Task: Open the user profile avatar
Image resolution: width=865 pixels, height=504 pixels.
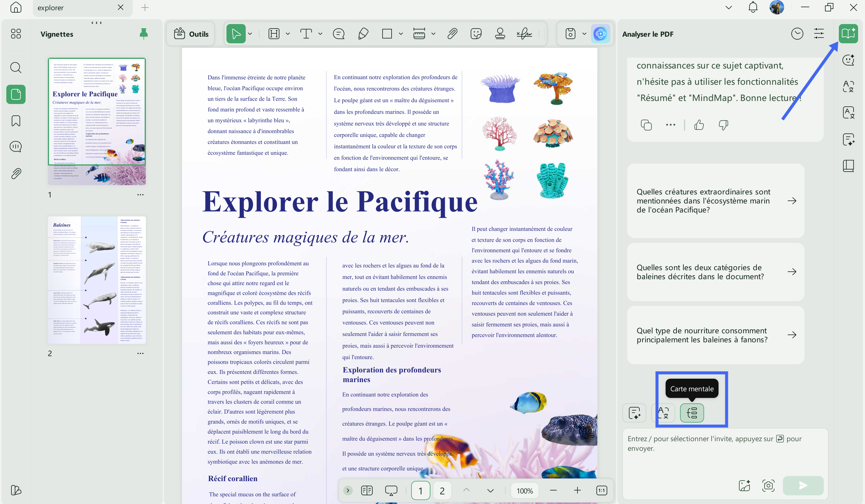Action: pyautogui.click(x=777, y=7)
